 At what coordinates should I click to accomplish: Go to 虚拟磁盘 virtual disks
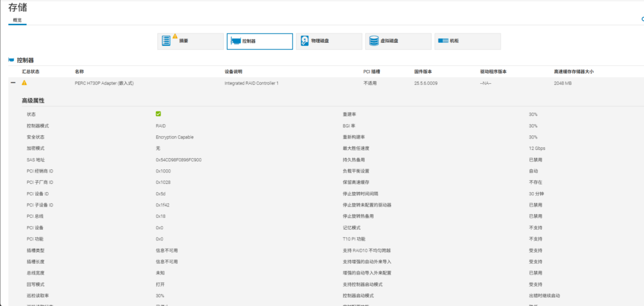[x=397, y=41]
